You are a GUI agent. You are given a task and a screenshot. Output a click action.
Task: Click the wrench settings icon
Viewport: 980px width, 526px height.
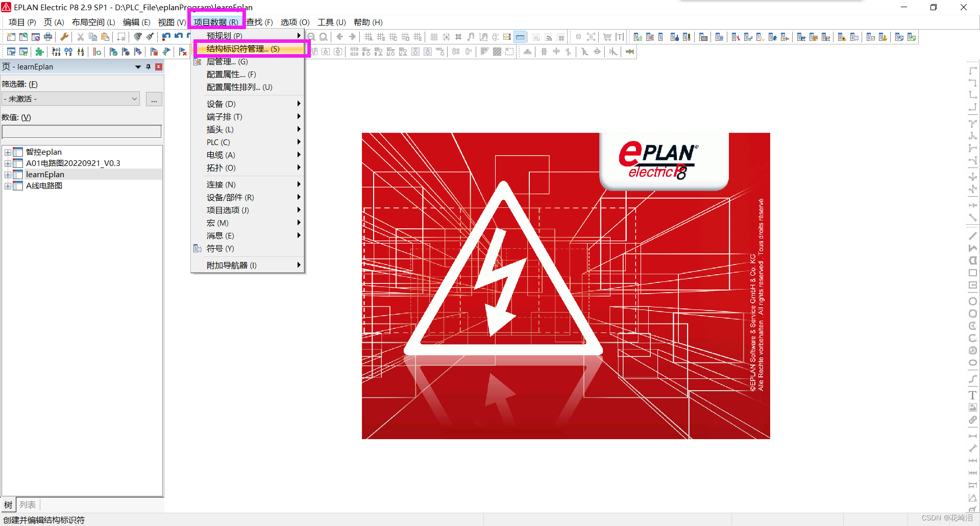pos(64,37)
